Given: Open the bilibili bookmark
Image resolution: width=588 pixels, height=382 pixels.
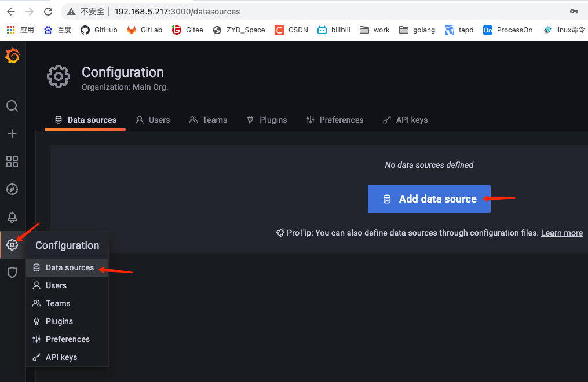Looking at the screenshot, I should [x=334, y=30].
